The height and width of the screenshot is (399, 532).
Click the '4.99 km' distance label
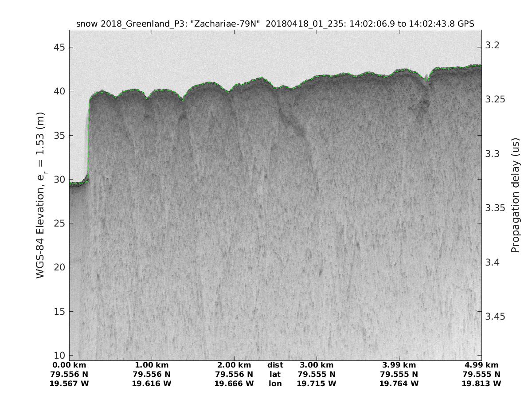pyautogui.click(x=481, y=365)
